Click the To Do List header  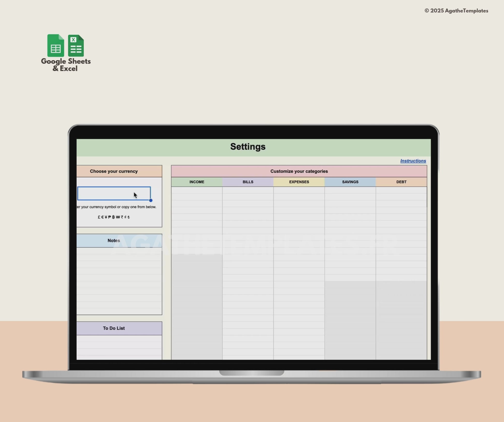pyautogui.click(x=114, y=328)
